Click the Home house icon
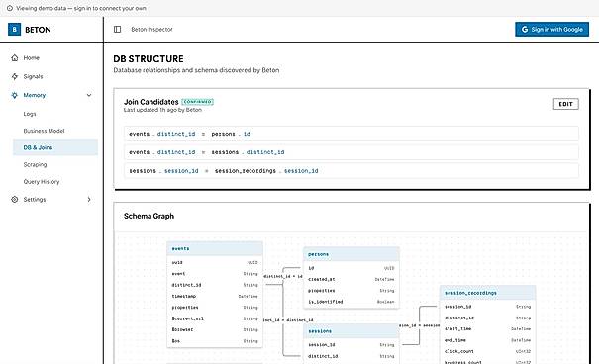The width and height of the screenshot is (599, 364). 15,58
